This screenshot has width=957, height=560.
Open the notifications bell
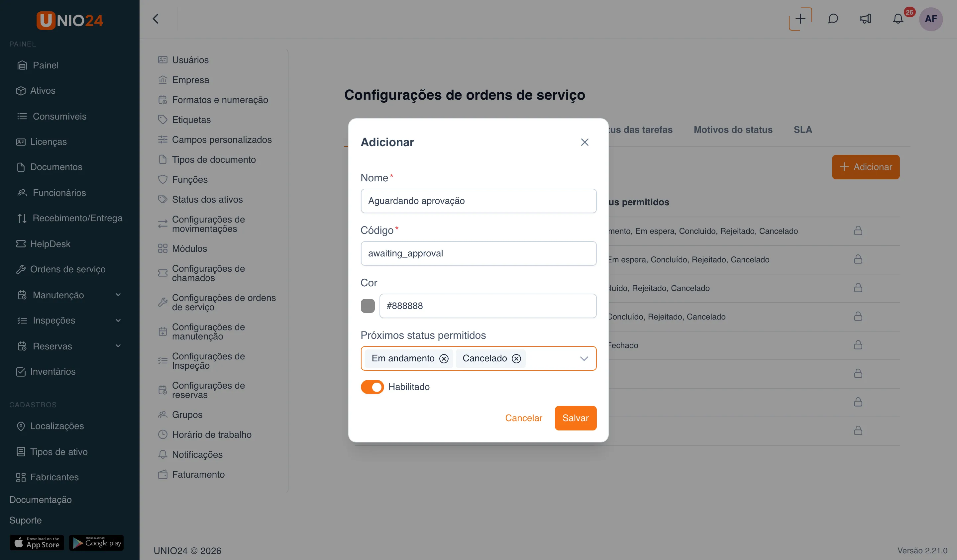tap(898, 19)
